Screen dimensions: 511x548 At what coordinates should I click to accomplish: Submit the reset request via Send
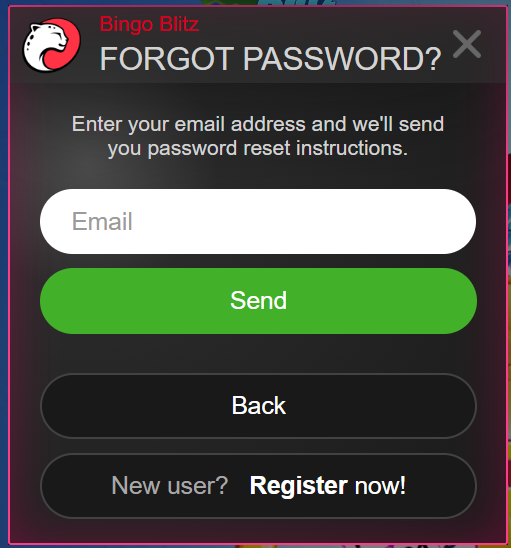pyautogui.click(x=258, y=301)
